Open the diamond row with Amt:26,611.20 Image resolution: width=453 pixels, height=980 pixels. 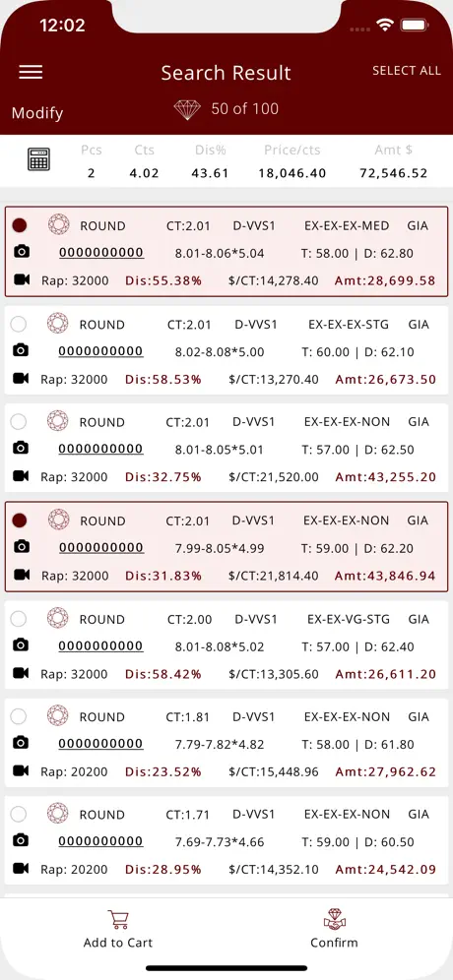226,645
